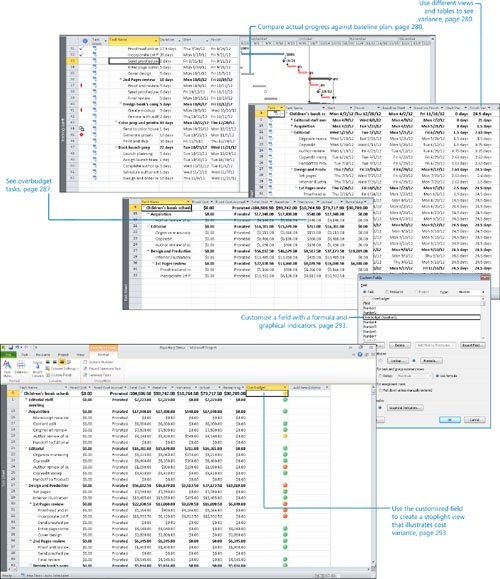Toggle the Outline Number checkbox
Image resolution: width=500 pixels, height=579 pixels.
[x=85, y=362]
